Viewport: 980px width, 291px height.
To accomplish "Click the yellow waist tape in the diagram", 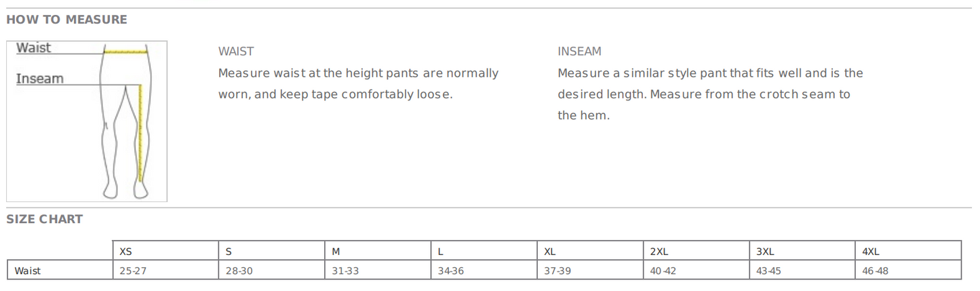I will [126, 51].
